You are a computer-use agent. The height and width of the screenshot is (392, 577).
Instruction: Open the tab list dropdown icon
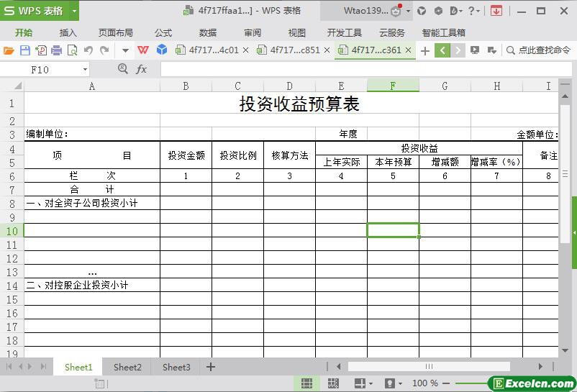[491, 50]
